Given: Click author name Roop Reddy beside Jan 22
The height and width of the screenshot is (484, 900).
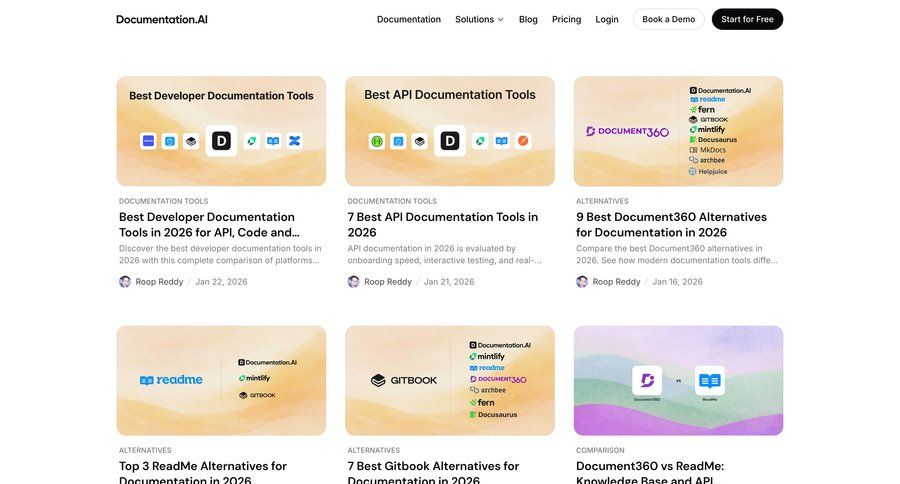Looking at the screenshot, I should click(159, 281).
